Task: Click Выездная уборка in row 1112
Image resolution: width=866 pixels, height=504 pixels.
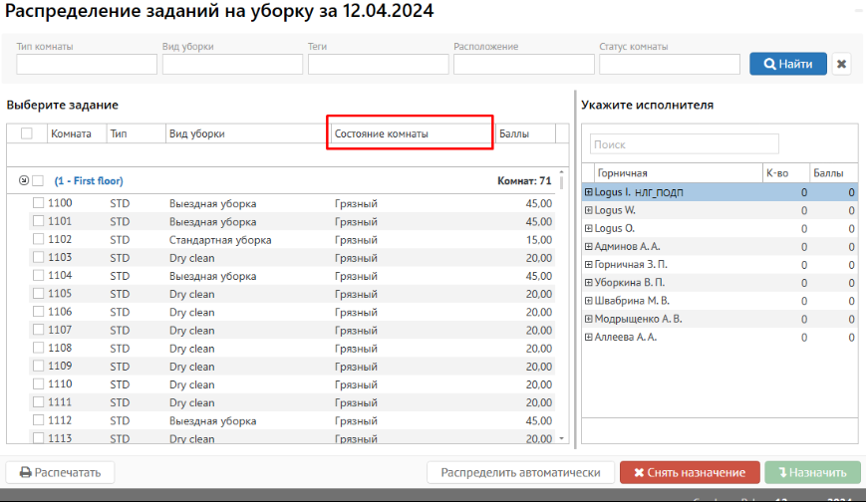Action: pos(212,421)
